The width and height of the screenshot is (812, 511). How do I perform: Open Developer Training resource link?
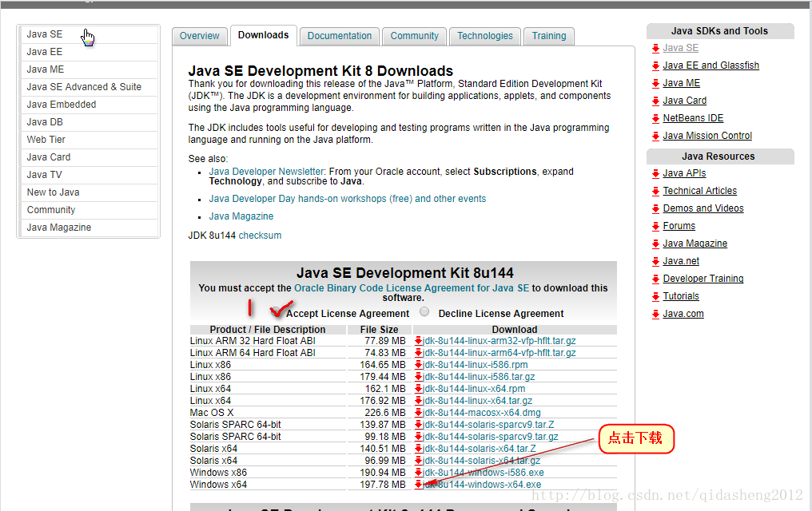(703, 279)
